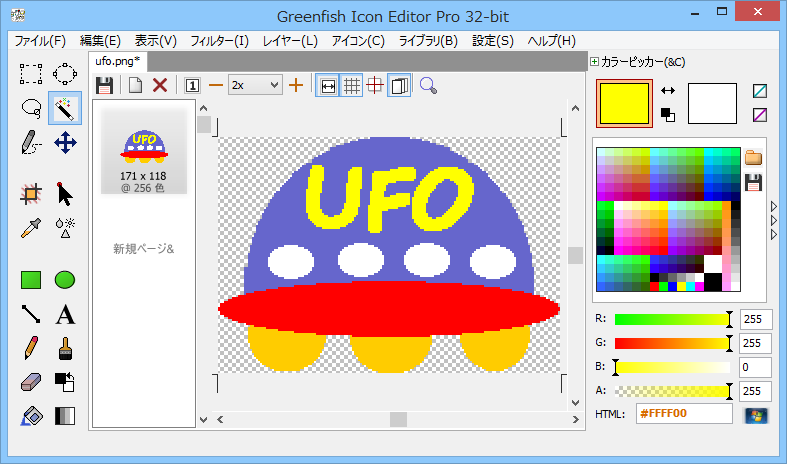787x464 pixels.
Task: Switch to the ufo.png tab
Action: (119, 62)
